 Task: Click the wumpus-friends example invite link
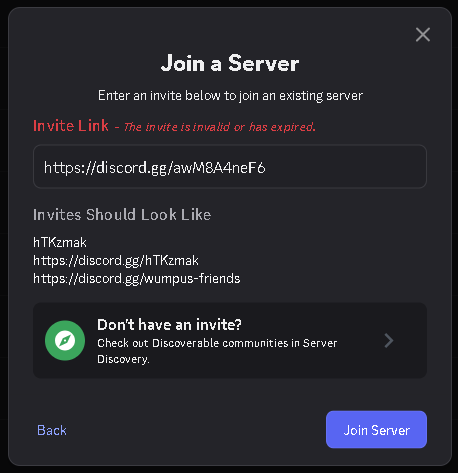click(136, 279)
